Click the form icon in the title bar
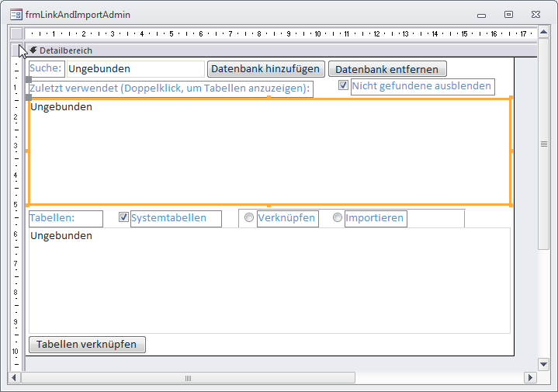 tap(15, 14)
